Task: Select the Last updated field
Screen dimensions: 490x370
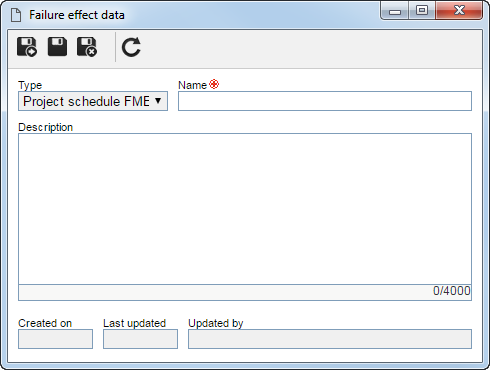Action: click(140, 339)
